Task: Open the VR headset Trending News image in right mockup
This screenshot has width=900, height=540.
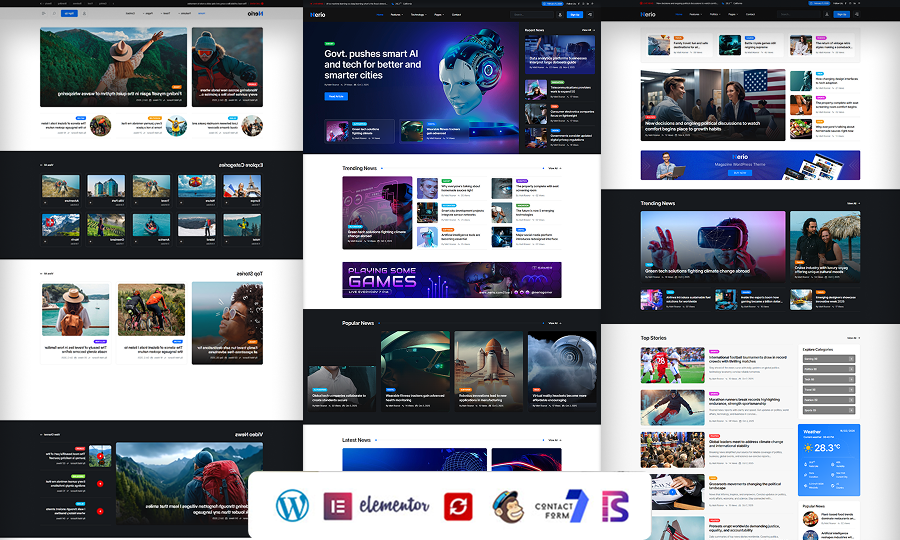Action: [713, 247]
